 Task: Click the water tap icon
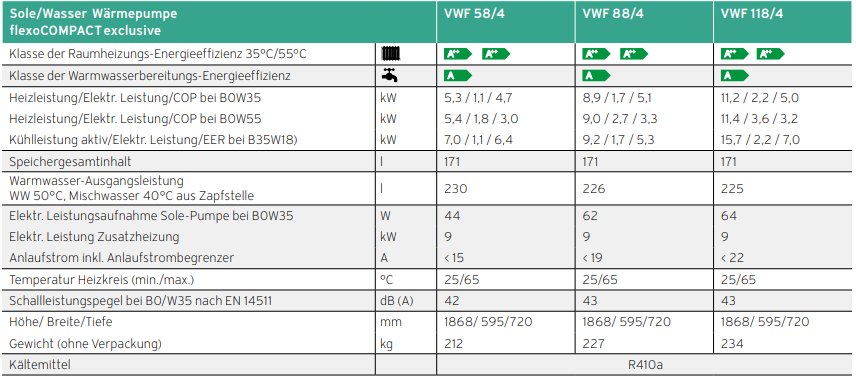click(x=389, y=76)
